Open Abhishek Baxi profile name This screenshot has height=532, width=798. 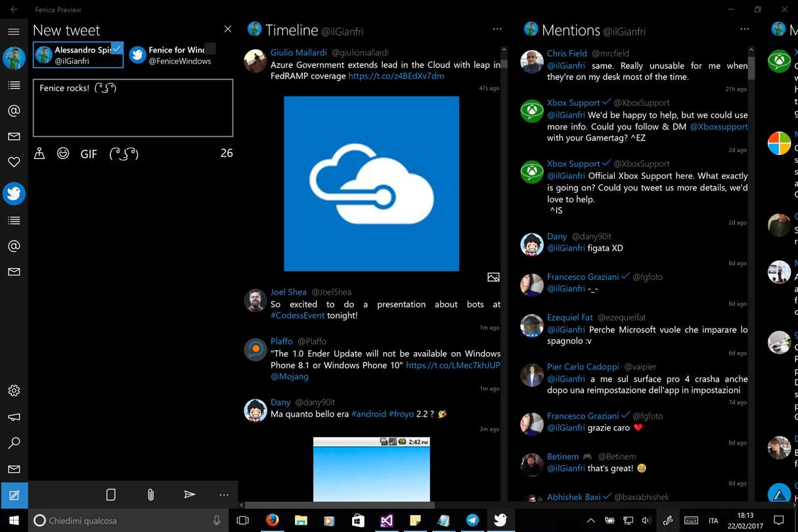coord(574,497)
